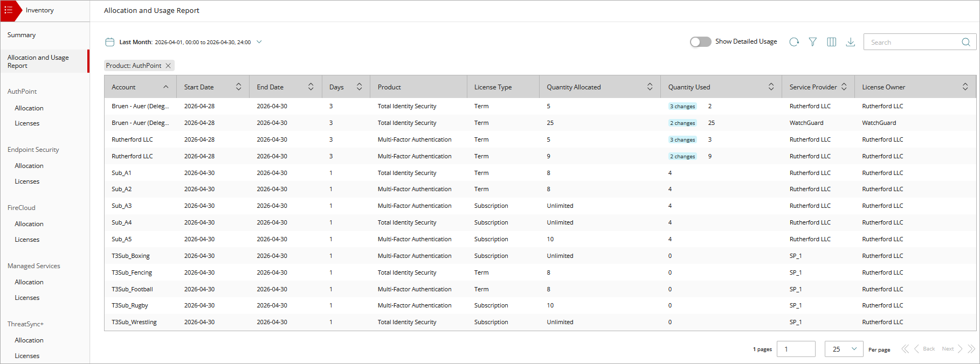Open the red navigation menu icon
The height and width of the screenshot is (364, 980).
tap(9, 10)
